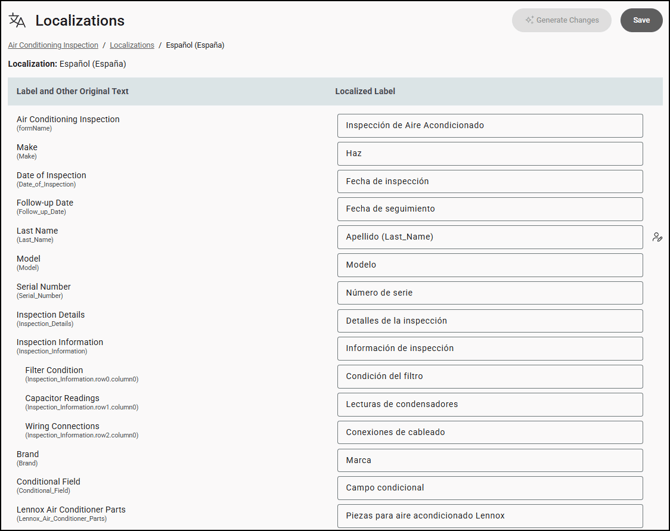Edit the 'Campo condicional' text field

[490, 488]
